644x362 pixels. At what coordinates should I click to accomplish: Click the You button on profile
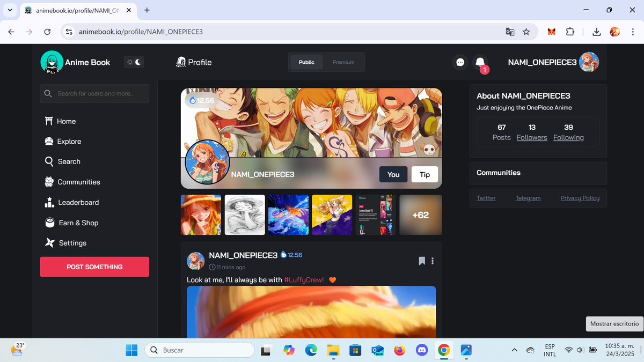[393, 174]
